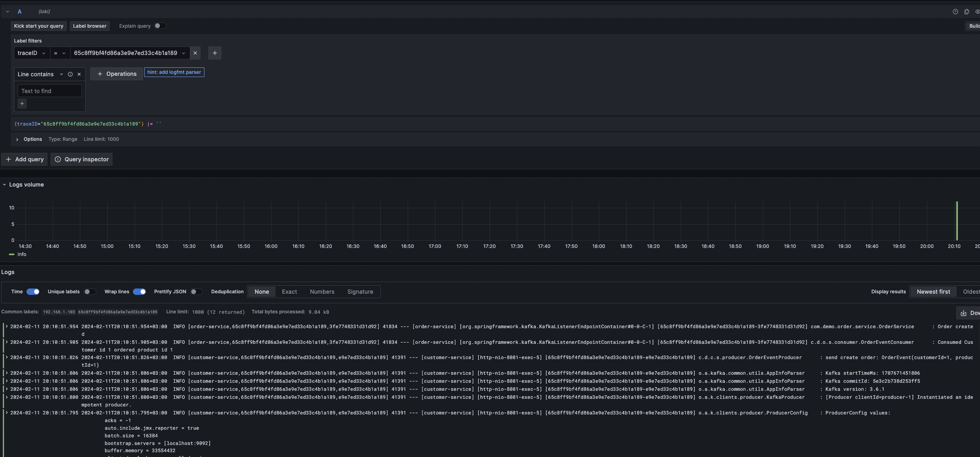Open the traceID label dropdown
The width and height of the screenshot is (980, 457).
tap(32, 53)
